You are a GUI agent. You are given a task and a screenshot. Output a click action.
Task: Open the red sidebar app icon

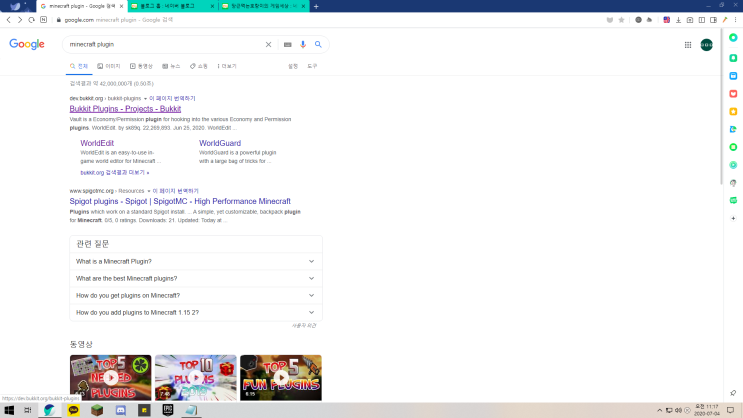pos(733,94)
